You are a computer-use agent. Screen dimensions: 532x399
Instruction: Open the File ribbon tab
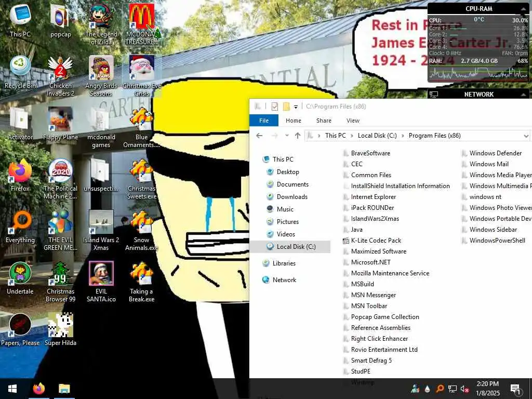263,121
